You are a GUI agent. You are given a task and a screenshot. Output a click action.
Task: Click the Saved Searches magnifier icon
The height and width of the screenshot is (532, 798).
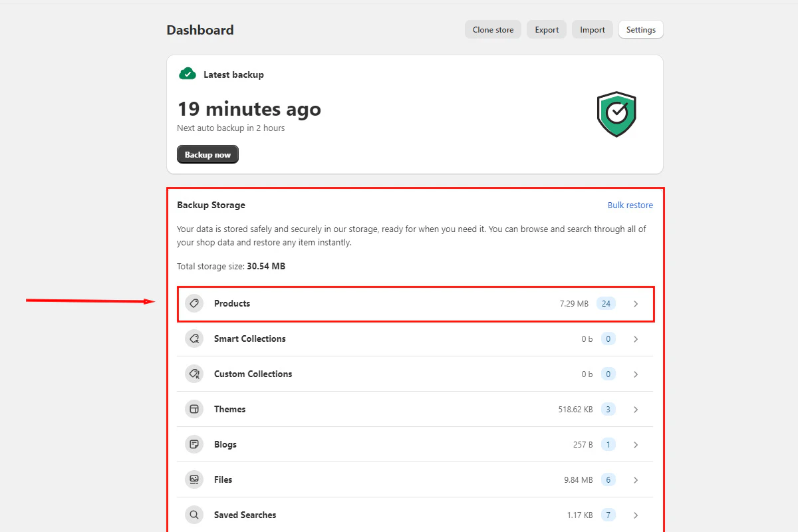point(194,515)
